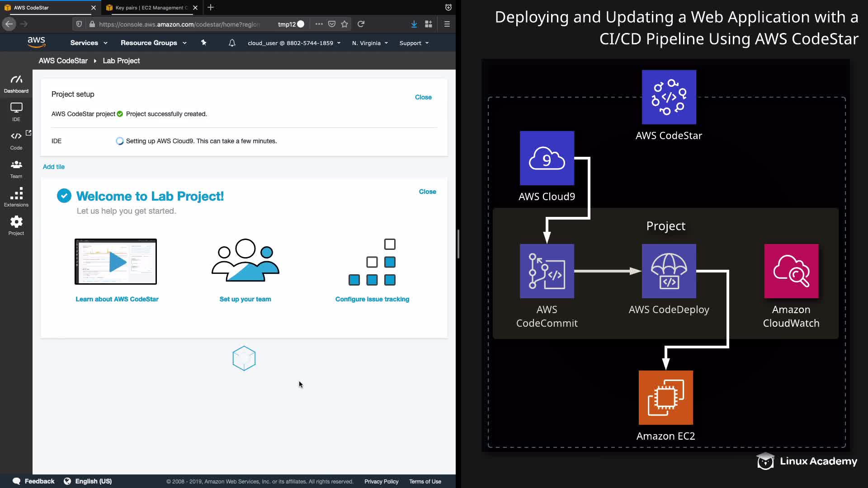Toggle the tmp12 container switch
Viewport: 868px width, 488px height.
pos(300,24)
